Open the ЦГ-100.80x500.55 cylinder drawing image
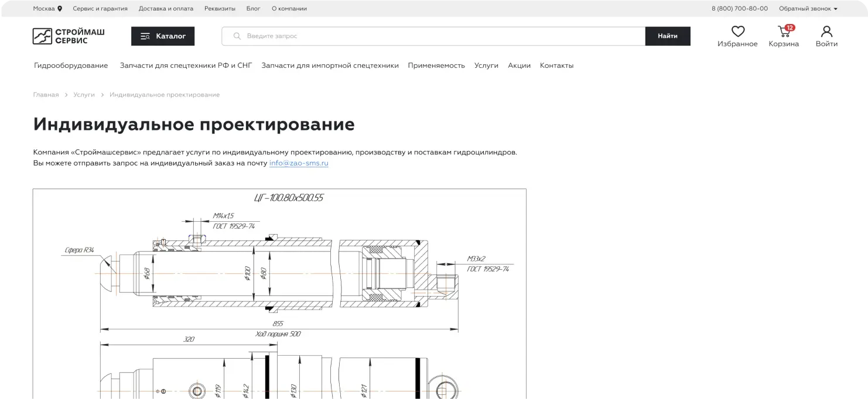 point(279,293)
